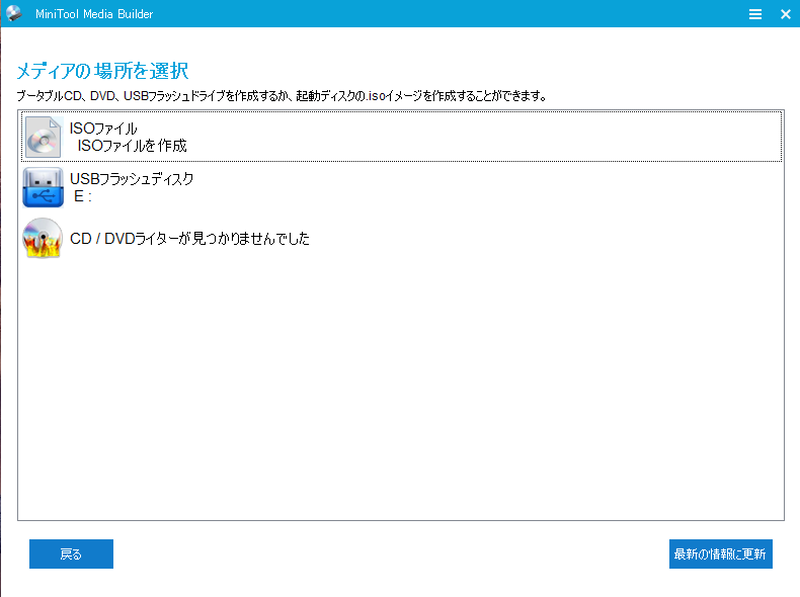Select the ISOファイル option text

coord(104,128)
